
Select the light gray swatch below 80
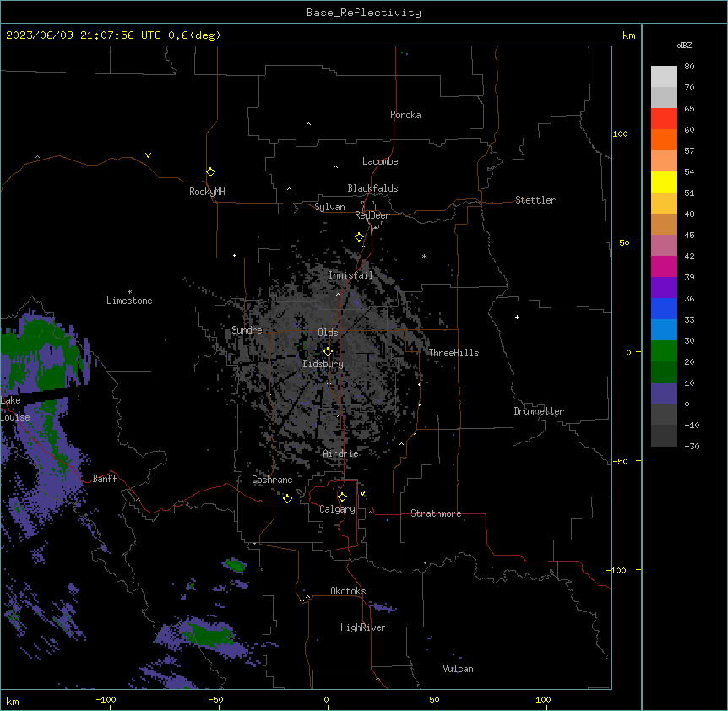[664, 77]
